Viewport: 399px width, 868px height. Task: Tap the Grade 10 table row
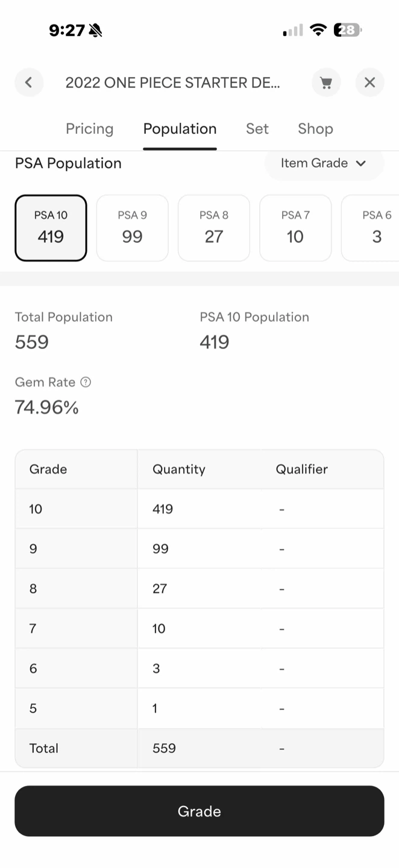199,509
